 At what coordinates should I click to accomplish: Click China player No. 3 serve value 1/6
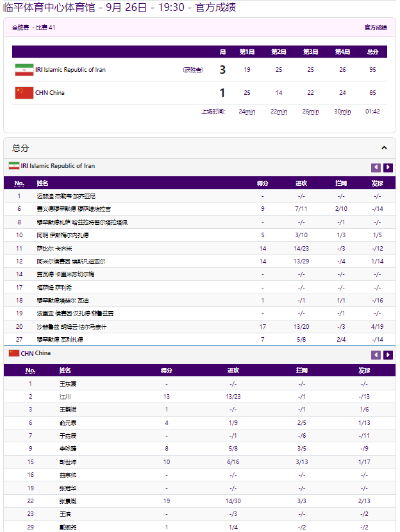(x=364, y=410)
